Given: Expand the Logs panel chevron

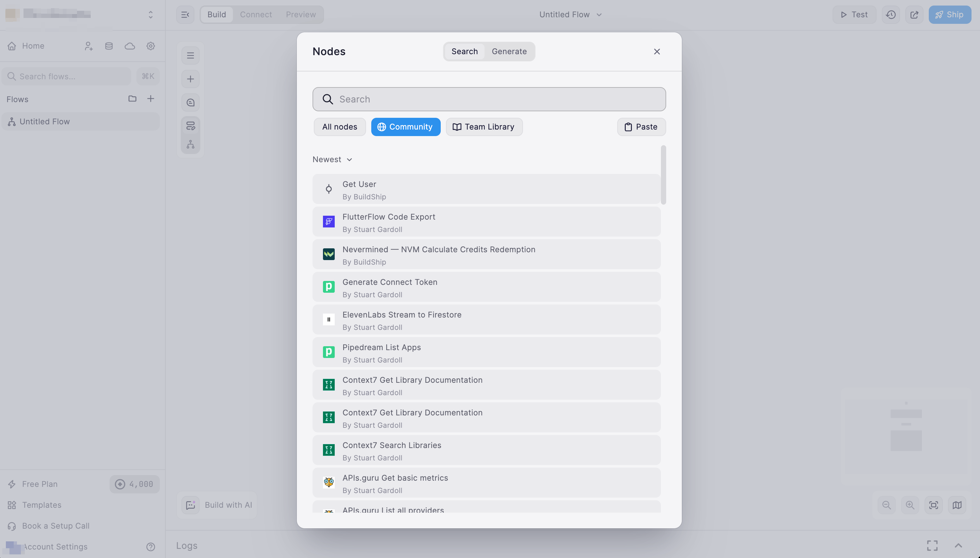Looking at the screenshot, I should pos(958,545).
